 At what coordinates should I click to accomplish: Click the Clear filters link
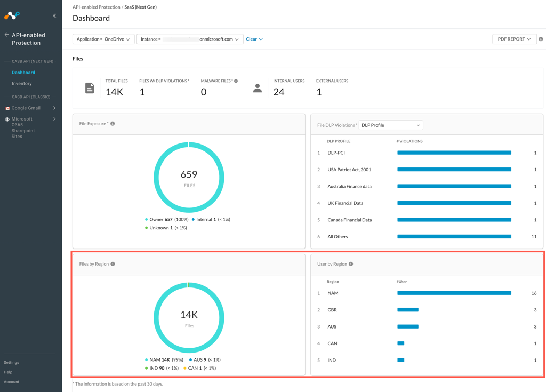tap(252, 38)
